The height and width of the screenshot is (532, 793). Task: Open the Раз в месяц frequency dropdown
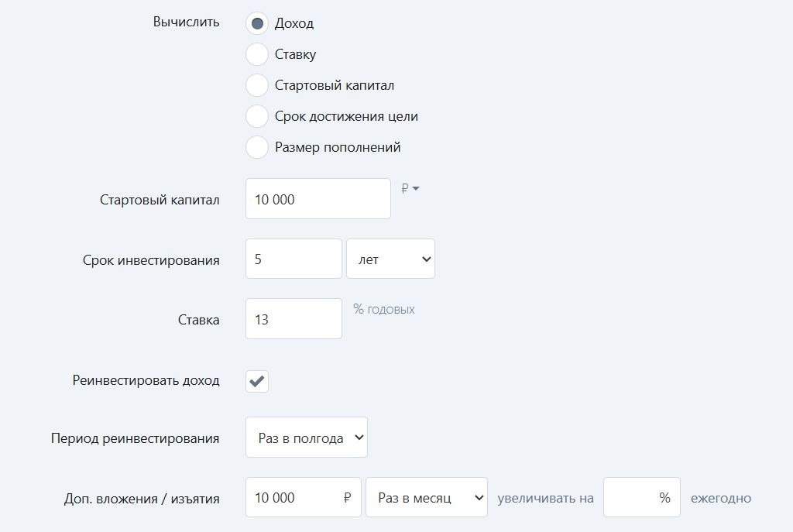coord(427,498)
